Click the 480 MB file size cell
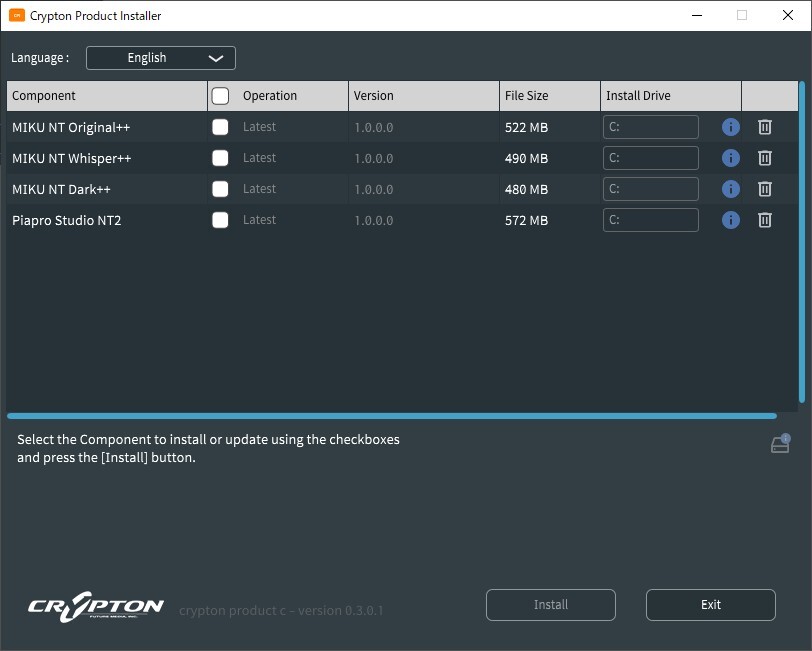 [x=526, y=190]
